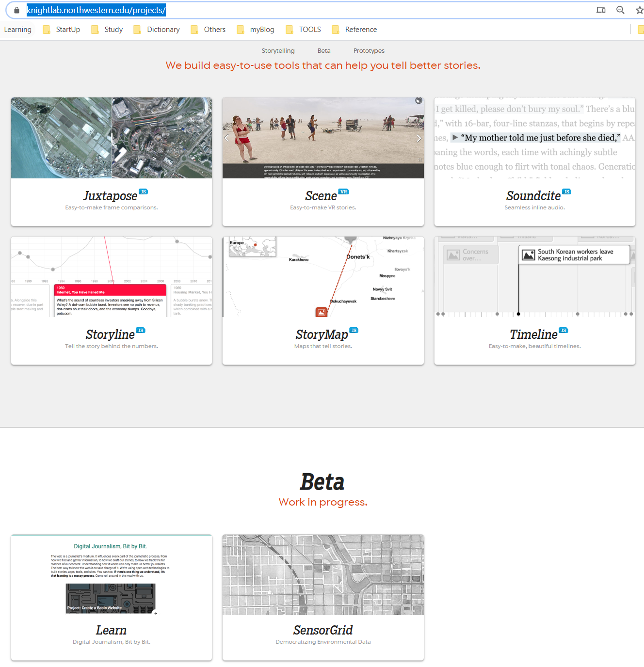Play the 'My mother told me' audio clip
The height and width of the screenshot is (667, 644).
(x=455, y=138)
